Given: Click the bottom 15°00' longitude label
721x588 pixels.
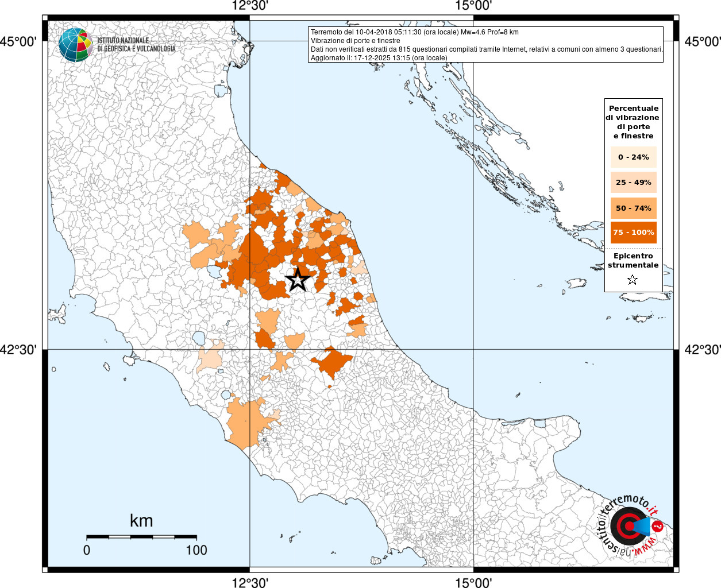Looking at the screenshot, I should click(x=473, y=582).
